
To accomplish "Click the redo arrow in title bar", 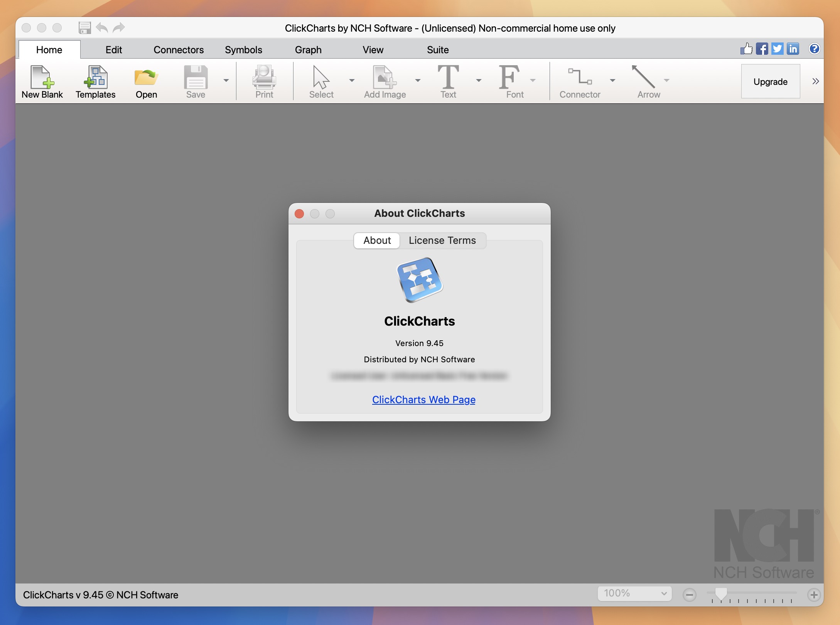I will coord(119,27).
